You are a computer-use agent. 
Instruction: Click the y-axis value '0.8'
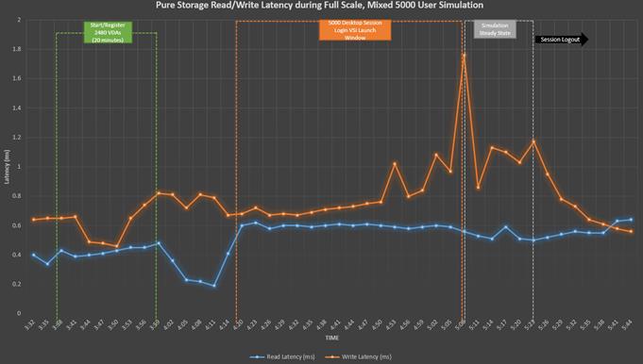(17, 196)
